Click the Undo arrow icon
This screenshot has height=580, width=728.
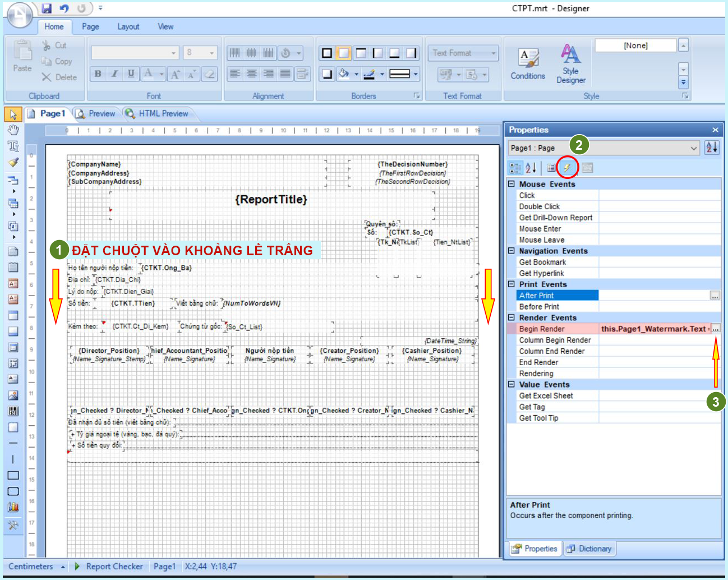coord(64,8)
